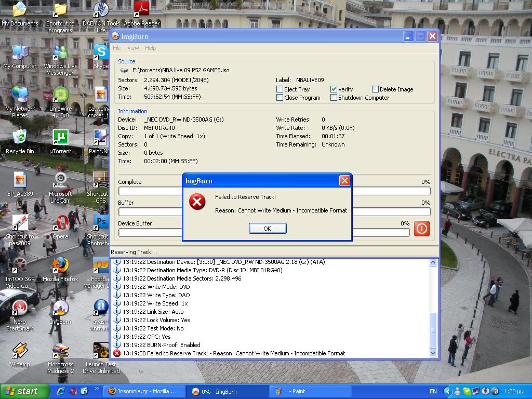
Task: Enable the Shutdown Computer checkbox
Action: point(334,97)
